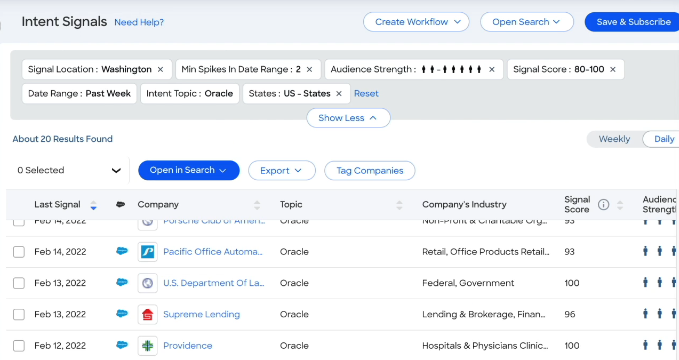Open U.S. Department Of La.. company link

[x=213, y=283]
